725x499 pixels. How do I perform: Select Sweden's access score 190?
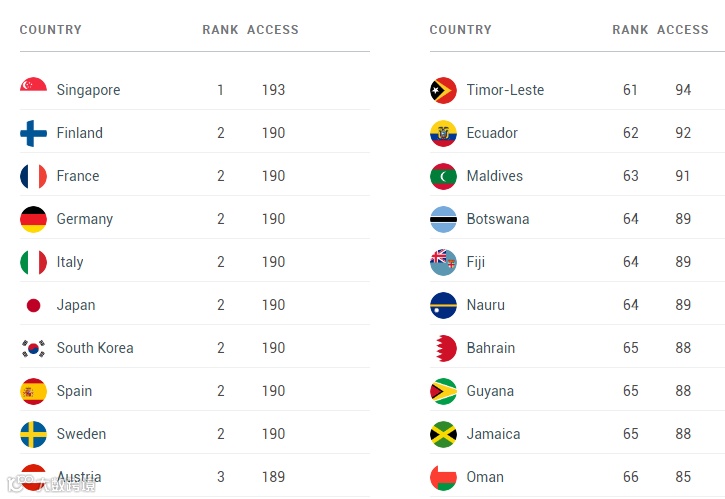point(273,434)
